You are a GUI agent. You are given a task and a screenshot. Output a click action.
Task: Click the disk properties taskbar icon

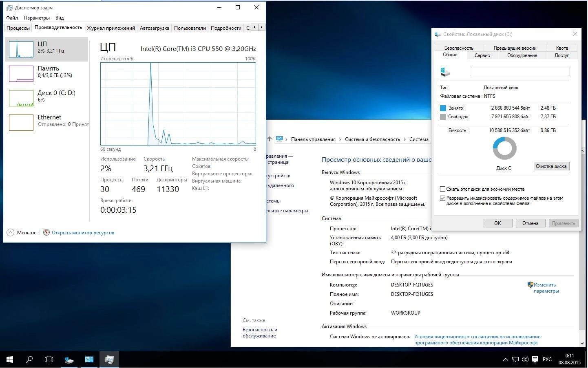pyautogui.click(x=69, y=359)
